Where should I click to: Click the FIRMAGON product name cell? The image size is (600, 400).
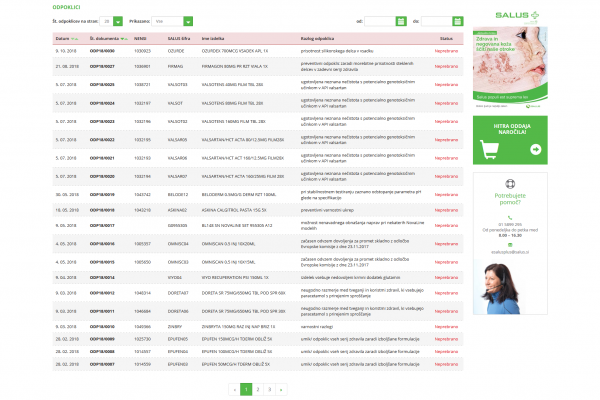(235, 67)
